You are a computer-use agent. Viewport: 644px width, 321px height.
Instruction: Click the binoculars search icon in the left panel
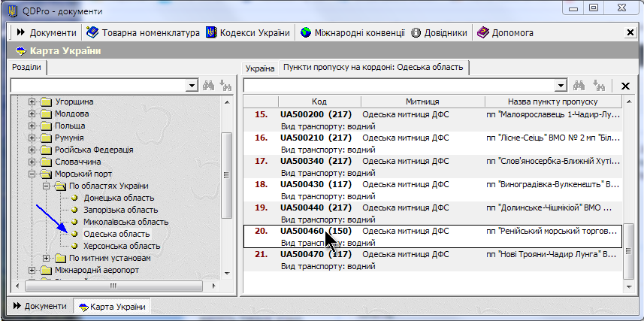[209, 86]
